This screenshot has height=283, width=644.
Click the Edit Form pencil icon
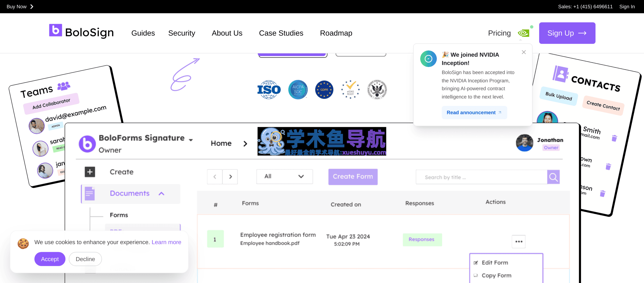pos(476,263)
